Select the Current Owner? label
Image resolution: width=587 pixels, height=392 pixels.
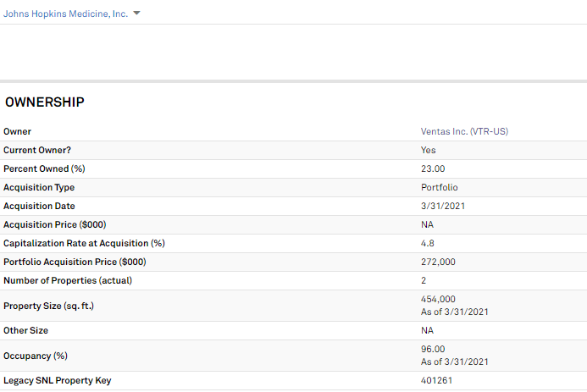pyautogui.click(x=37, y=150)
